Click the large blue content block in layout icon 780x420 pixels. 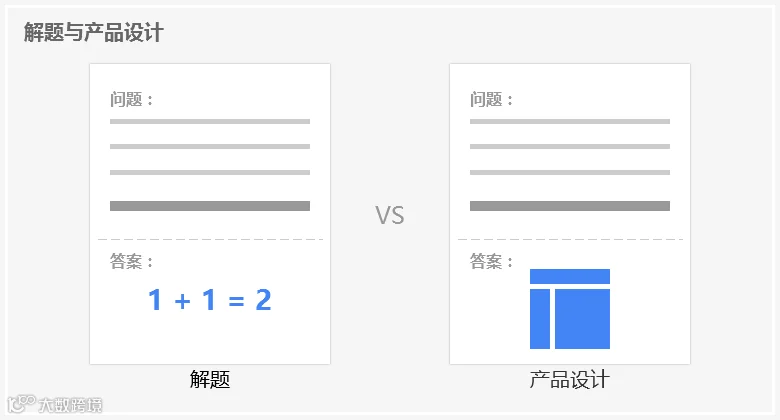coord(583,319)
